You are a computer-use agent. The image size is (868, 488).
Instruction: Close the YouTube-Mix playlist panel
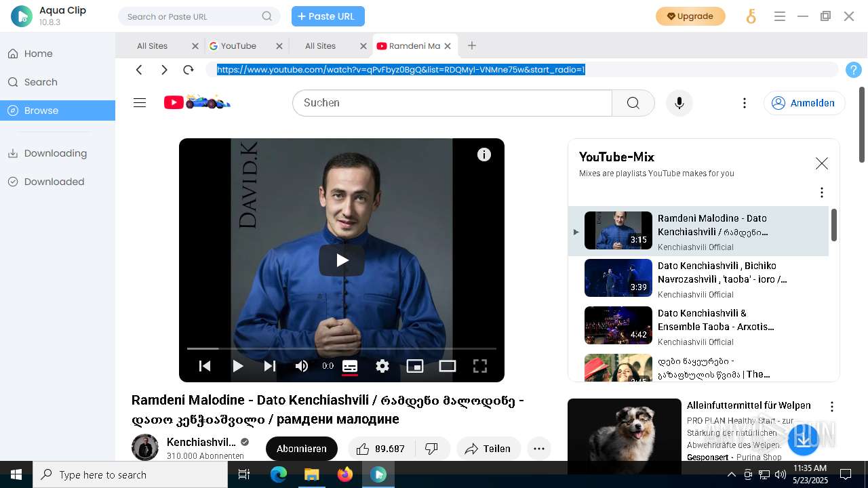pos(822,163)
